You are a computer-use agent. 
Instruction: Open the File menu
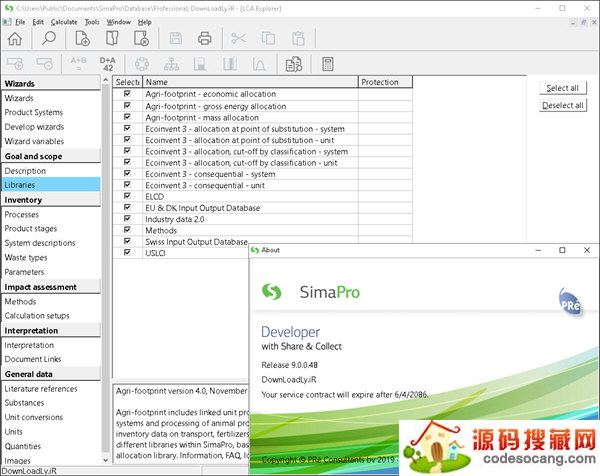20,22
